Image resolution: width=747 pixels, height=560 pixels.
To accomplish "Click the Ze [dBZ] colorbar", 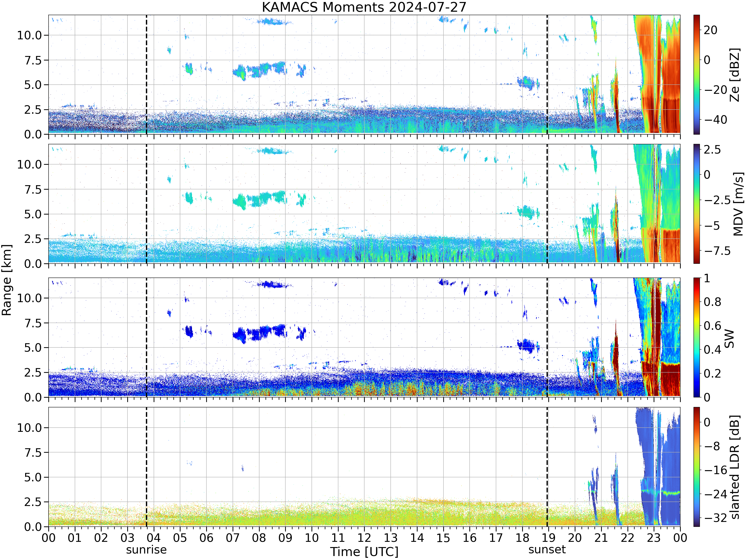I will [x=696, y=74].
